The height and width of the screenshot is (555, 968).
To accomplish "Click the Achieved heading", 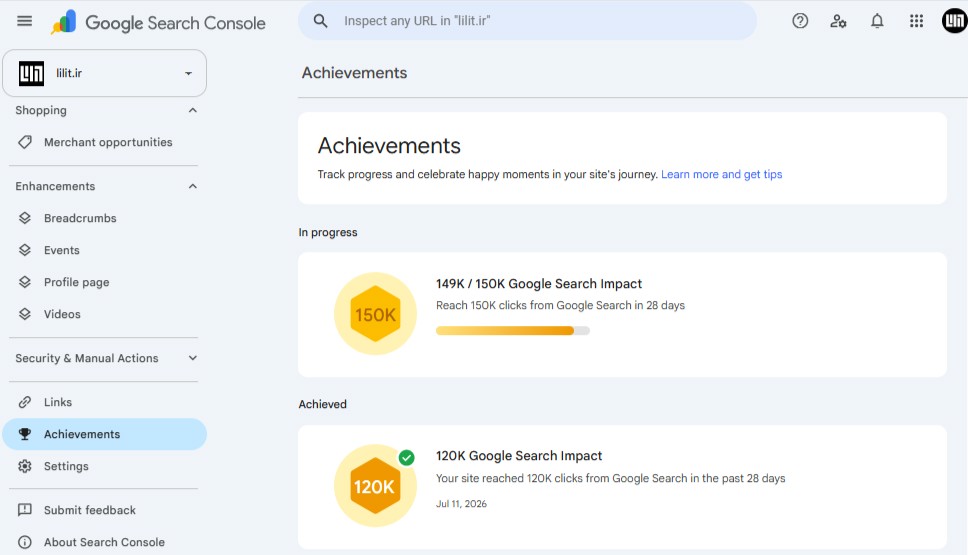I will 322,404.
